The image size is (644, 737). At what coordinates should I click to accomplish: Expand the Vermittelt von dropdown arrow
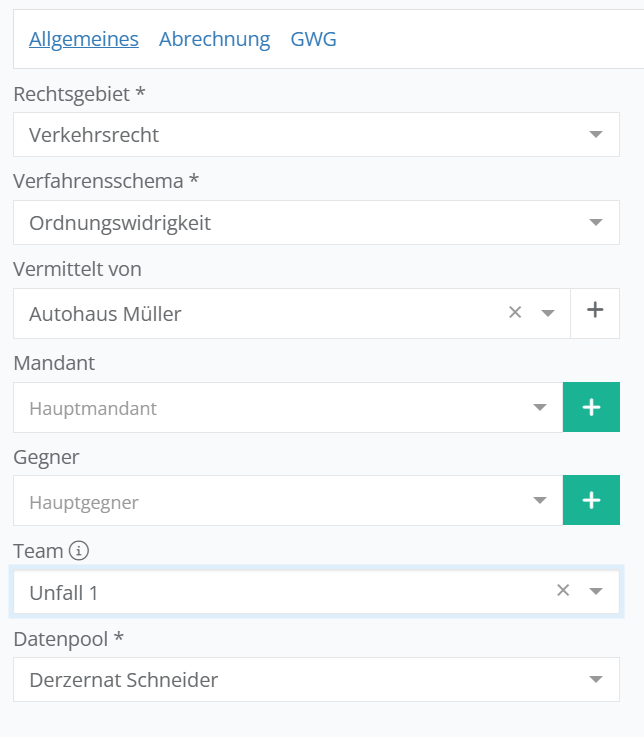548,313
